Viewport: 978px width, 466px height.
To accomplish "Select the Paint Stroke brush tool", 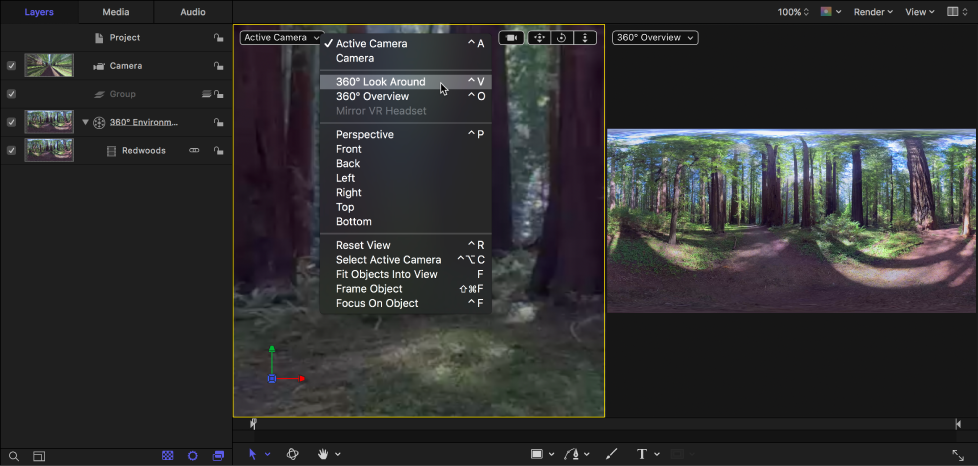I will click(x=611, y=454).
